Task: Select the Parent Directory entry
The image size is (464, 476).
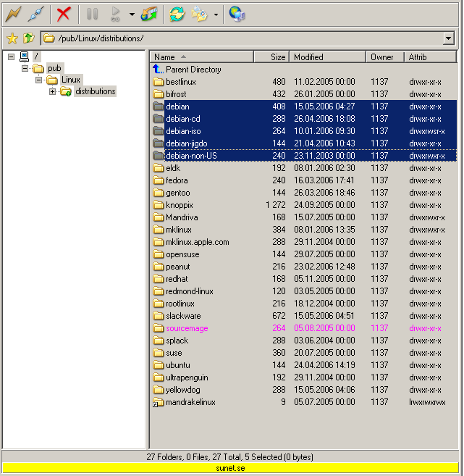Action: tap(193, 70)
